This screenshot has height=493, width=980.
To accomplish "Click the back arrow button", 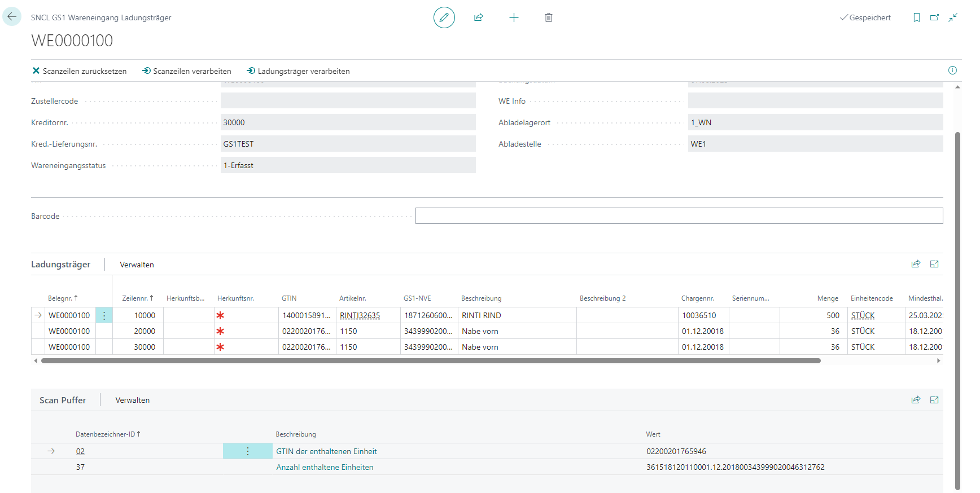I will tap(12, 17).
